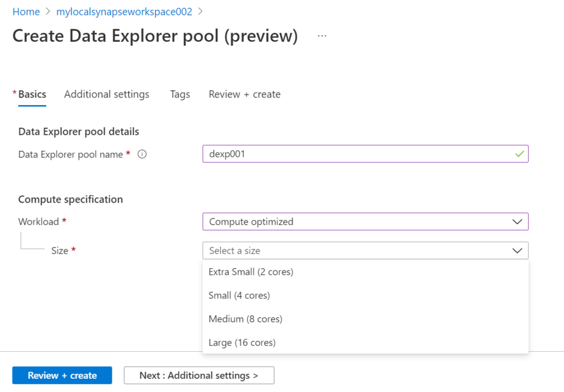Click the chevron on the Workload dropdown
The image size is (564, 392).
[x=517, y=221]
